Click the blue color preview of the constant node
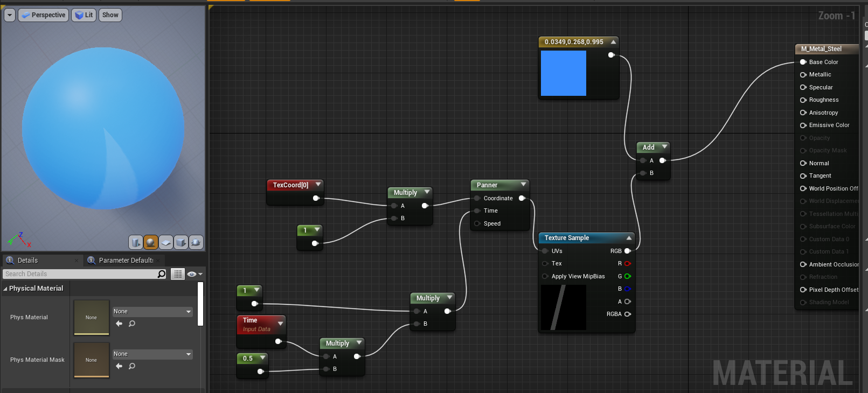This screenshot has height=393, width=868. tap(564, 73)
